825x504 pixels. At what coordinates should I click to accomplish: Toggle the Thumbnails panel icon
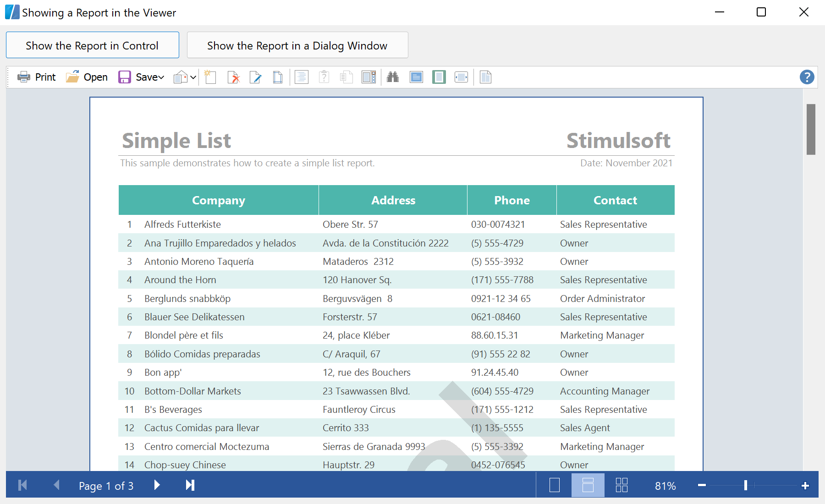click(x=369, y=77)
